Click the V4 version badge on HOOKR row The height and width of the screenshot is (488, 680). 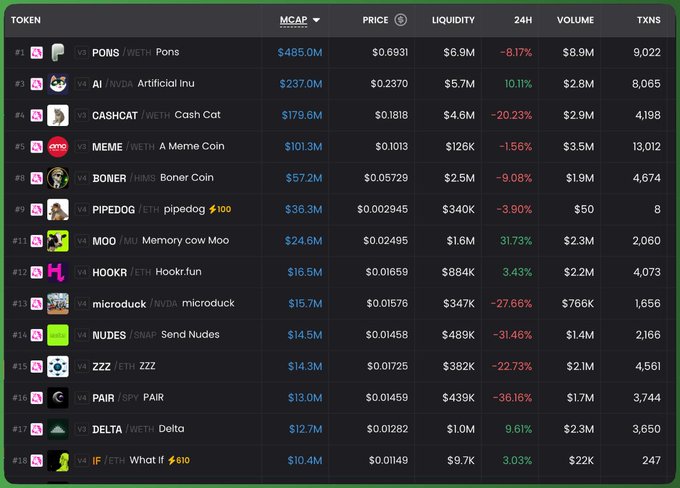tap(82, 272)
